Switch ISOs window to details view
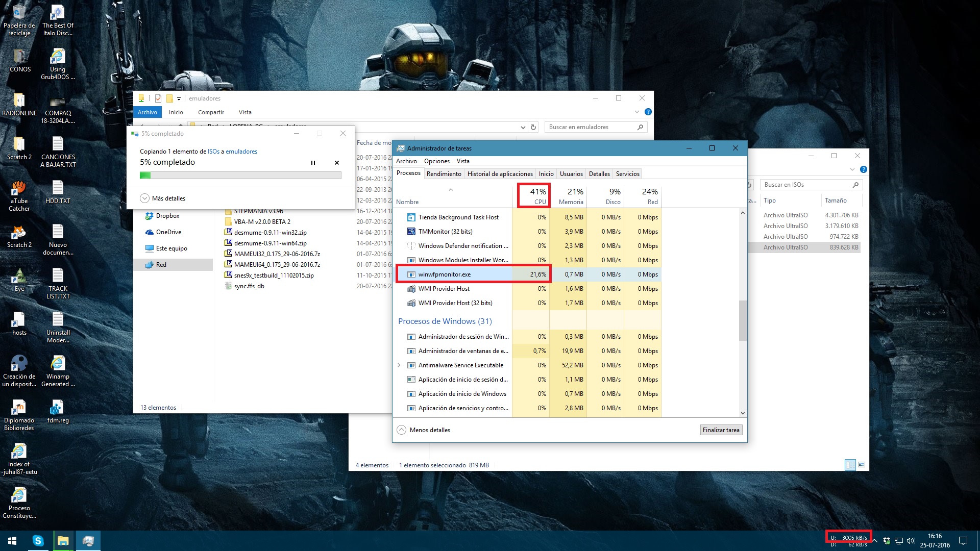 tap(850, 465)
